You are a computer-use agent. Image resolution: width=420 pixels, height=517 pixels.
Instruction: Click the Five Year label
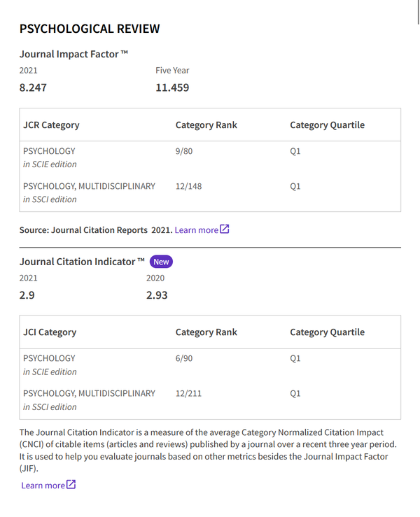172,70
